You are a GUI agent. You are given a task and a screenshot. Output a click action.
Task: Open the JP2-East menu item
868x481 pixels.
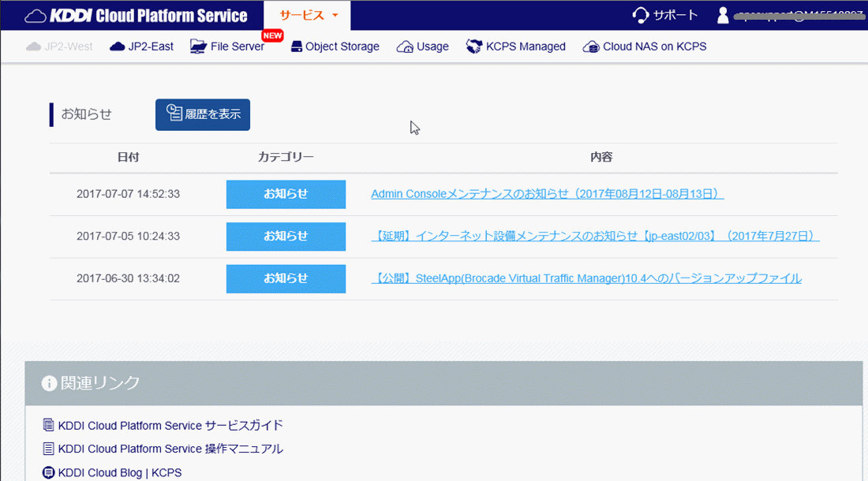(x=142, y=47)
